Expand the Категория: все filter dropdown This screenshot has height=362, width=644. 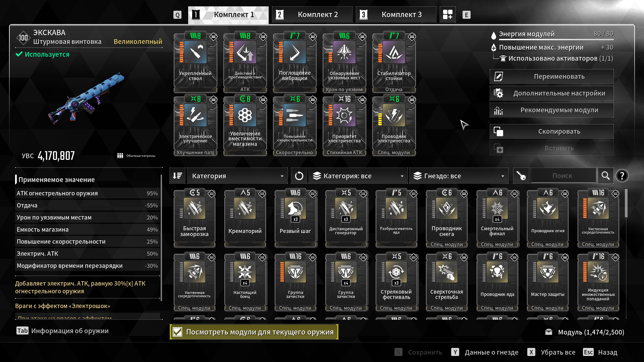click(x=358, y=176)
